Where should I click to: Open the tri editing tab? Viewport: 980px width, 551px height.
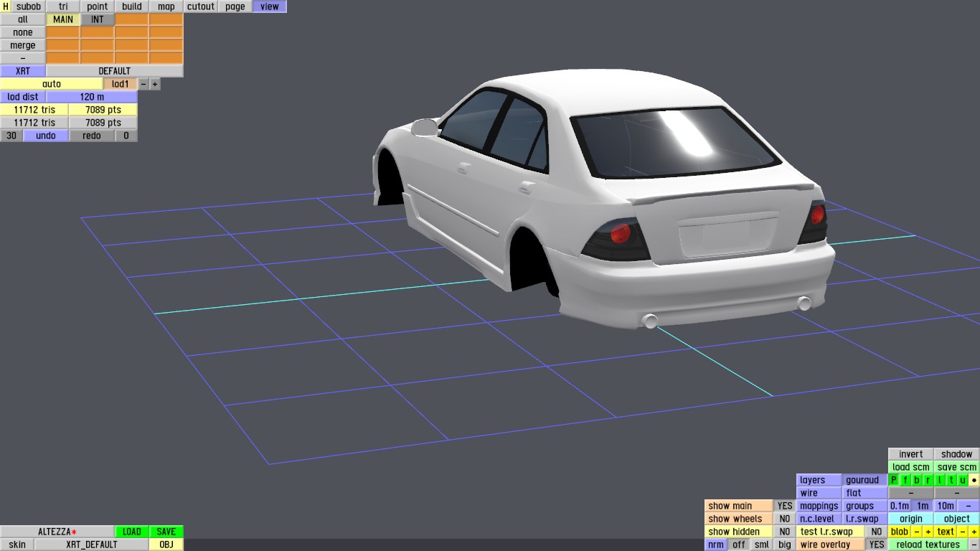(63, 6)
